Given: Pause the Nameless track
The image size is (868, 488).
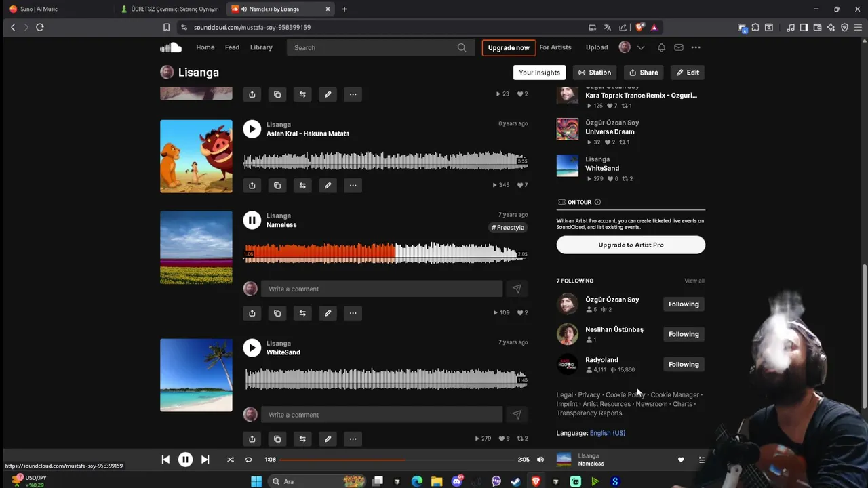Looking at the screenshot, I should (252, 220).
